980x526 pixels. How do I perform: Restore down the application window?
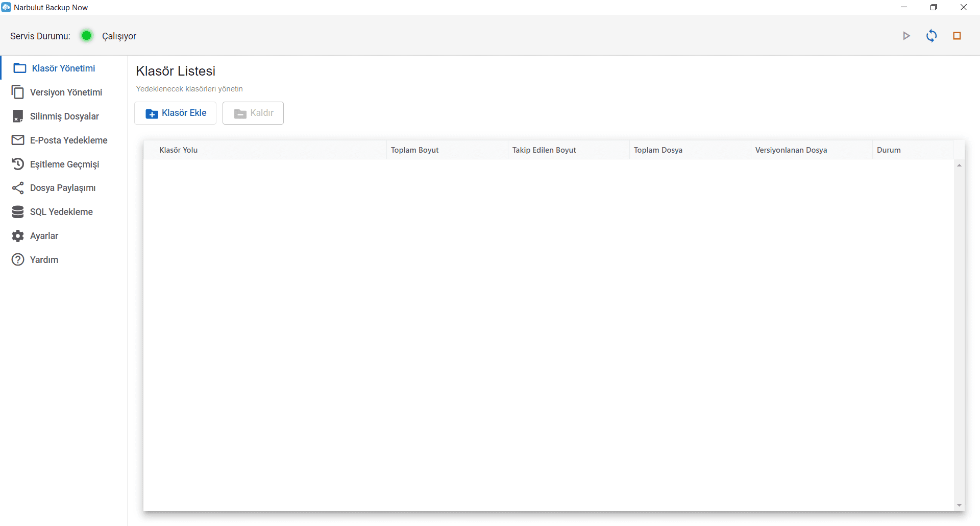coord(934,7)
